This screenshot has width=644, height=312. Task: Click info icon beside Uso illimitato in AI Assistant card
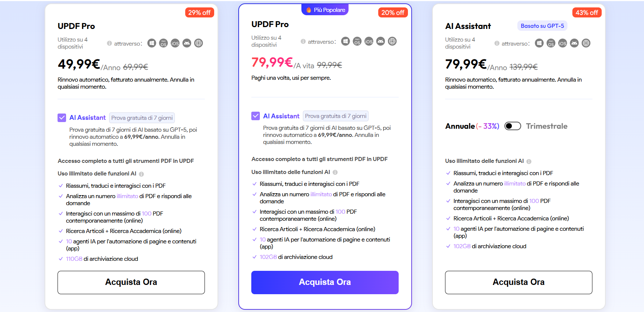click(529, 161)
